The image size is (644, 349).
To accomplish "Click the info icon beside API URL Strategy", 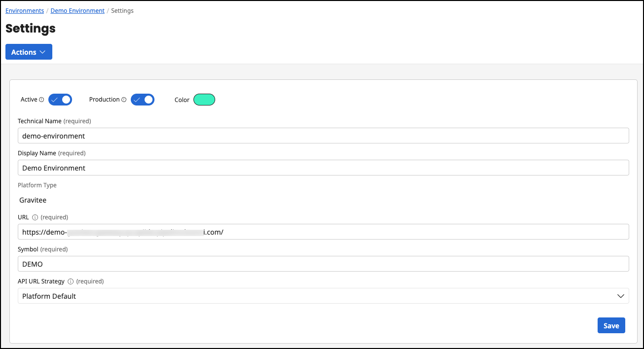I will coord(70,281).
